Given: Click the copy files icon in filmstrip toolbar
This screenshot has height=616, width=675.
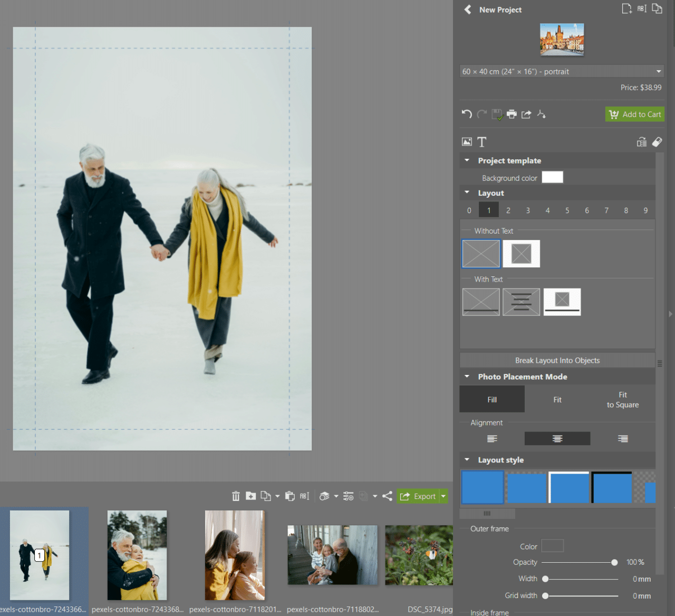Looking at the screenshot, I should pyautogui.click(x=265, y=496).
